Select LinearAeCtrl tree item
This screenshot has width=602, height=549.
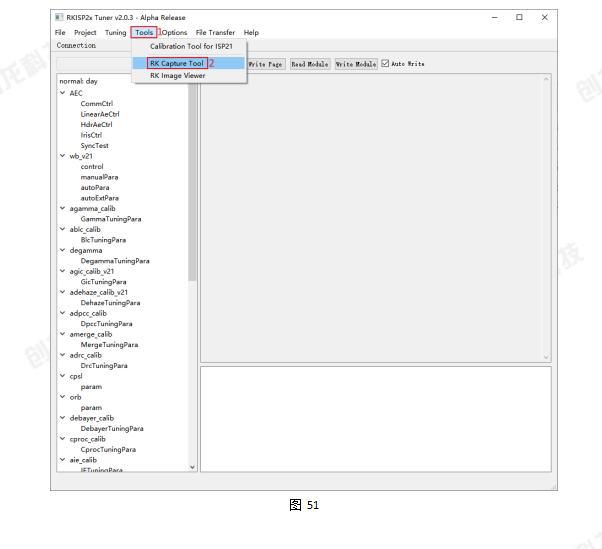100,114
